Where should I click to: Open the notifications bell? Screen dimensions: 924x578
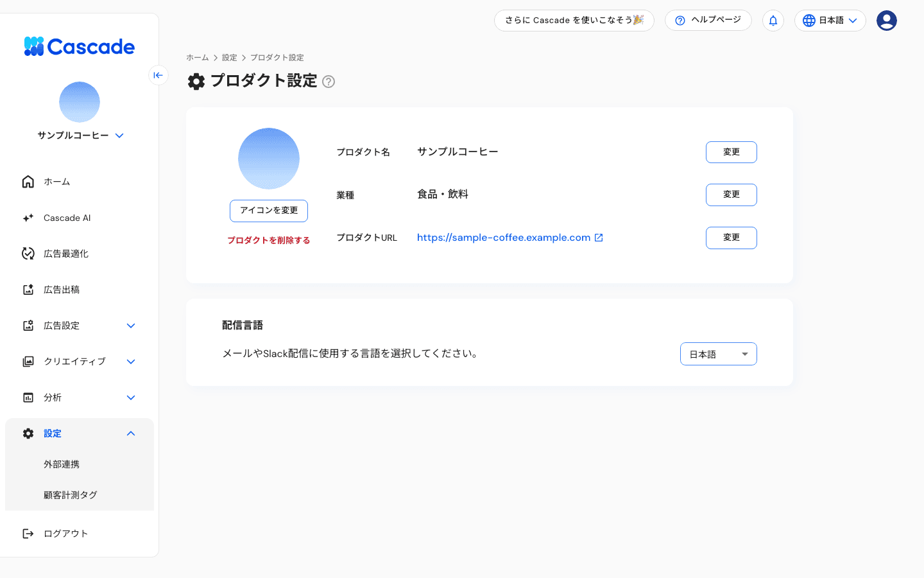coord(773,21)
